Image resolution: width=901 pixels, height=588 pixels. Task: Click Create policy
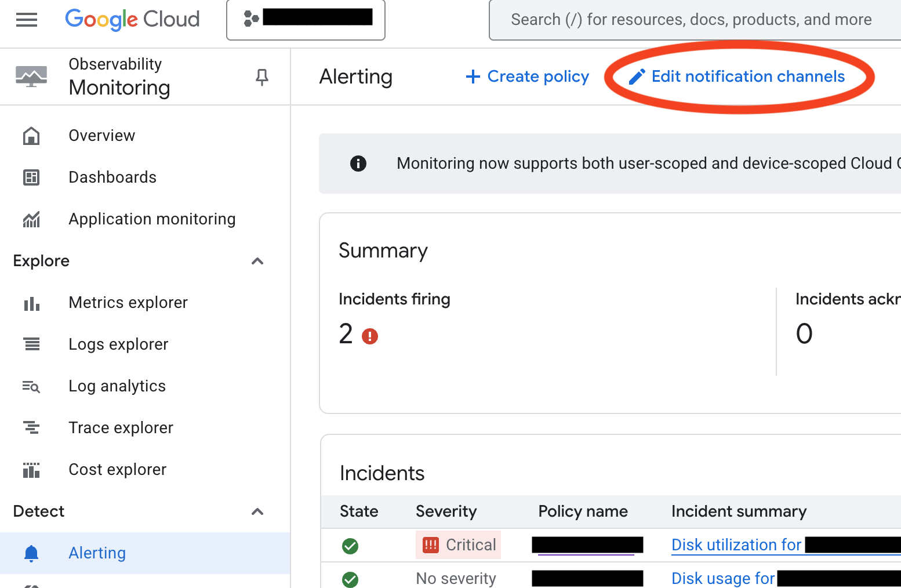pyautogui.click(x=527, y=77)
